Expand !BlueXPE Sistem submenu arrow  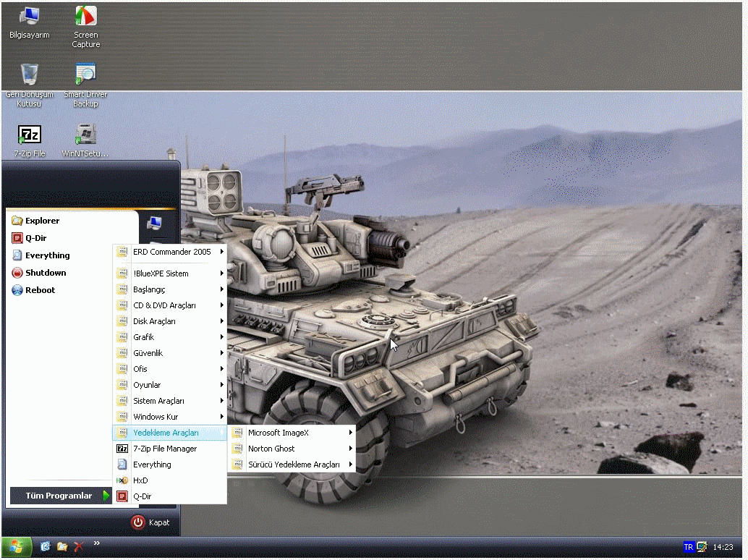tap(222, 273)
